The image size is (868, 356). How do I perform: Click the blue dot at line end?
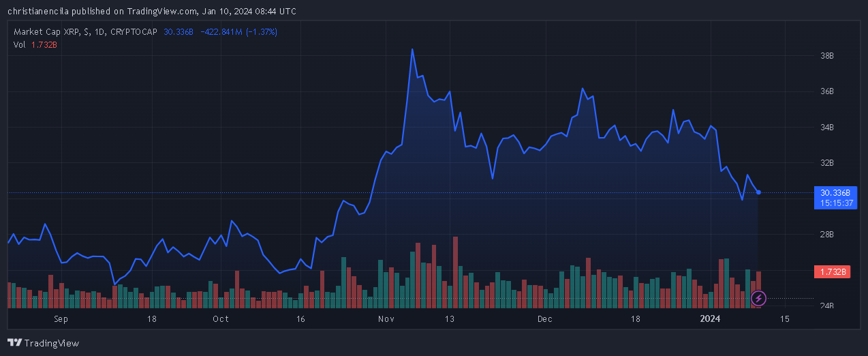(758, 192)
